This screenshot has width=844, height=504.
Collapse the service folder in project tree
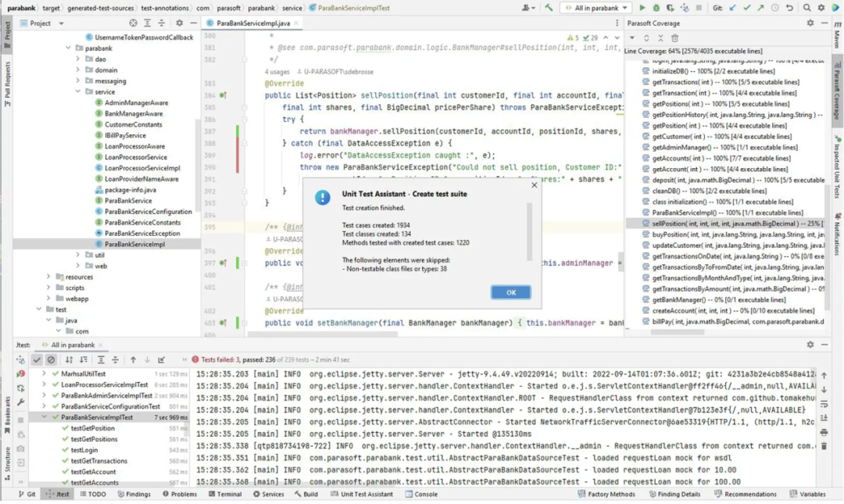click(x=78, y=92)
